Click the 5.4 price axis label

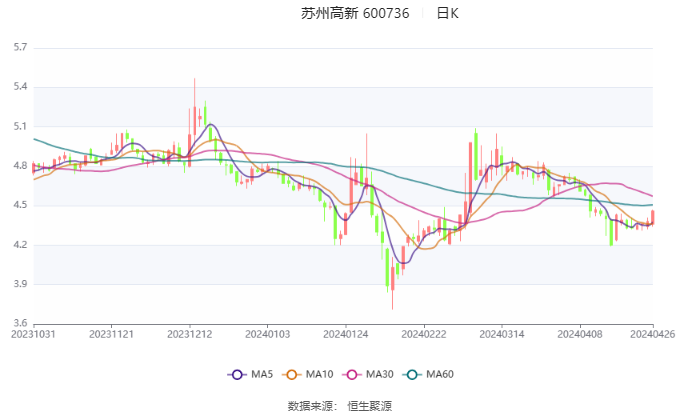[x=20, y=87]
